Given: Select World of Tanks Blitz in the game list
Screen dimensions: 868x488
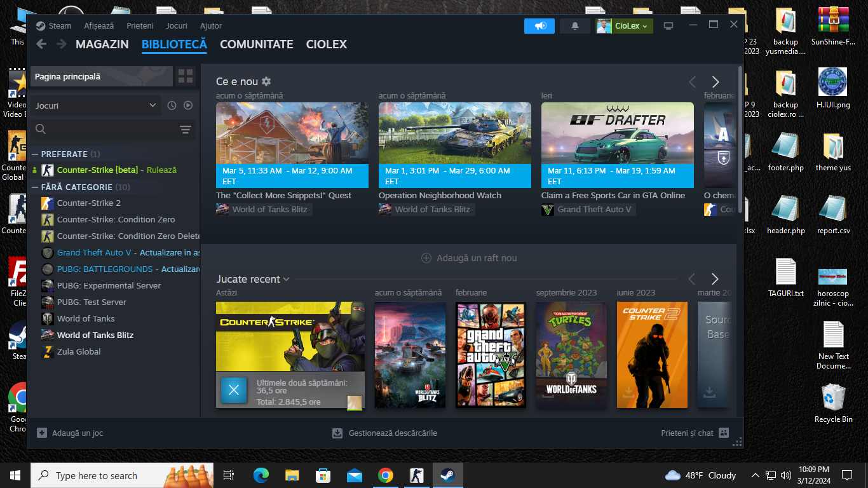Looking at the screenshot, I should click(95, 335).
